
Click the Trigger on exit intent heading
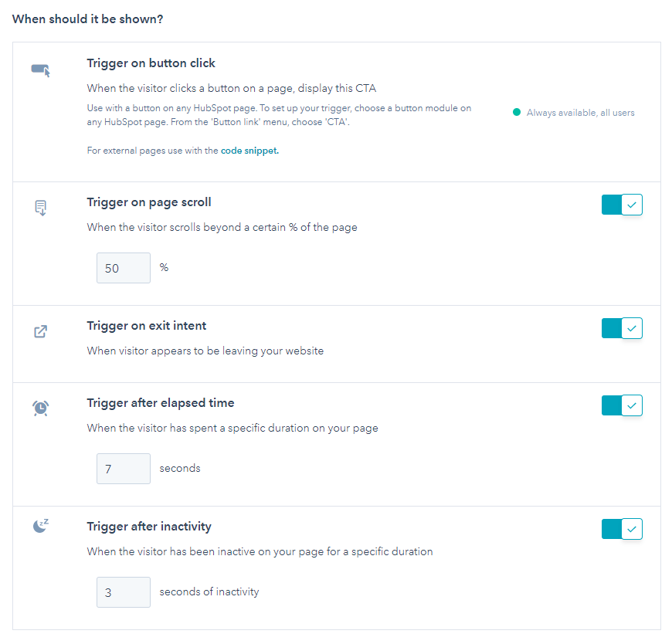point(147,326)
